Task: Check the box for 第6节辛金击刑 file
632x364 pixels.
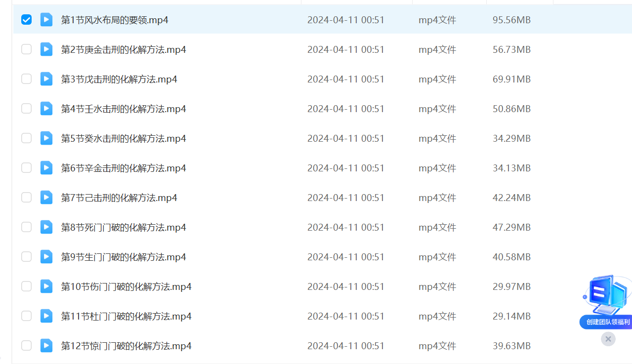Action: pyautogui.click(x=26, y=168)
